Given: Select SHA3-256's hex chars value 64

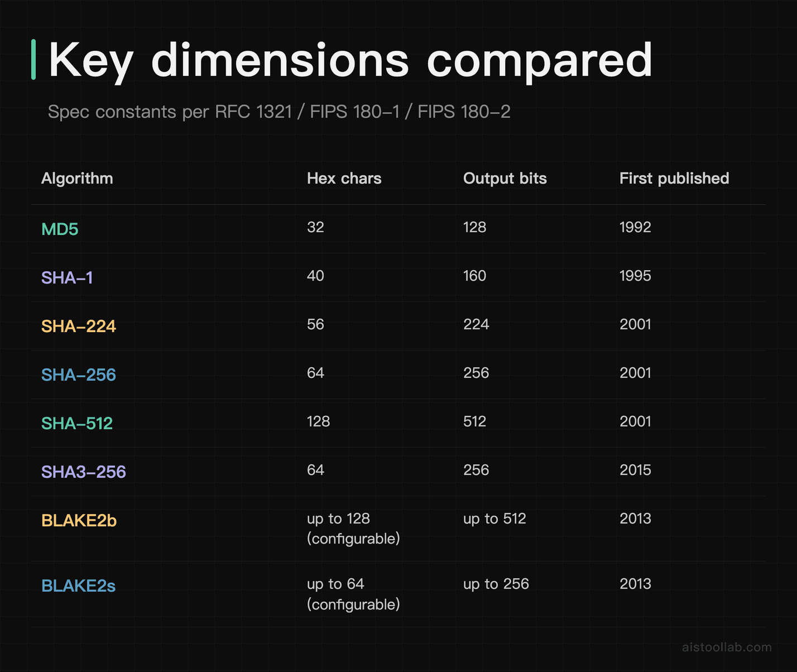Looking at the screenshot, I should (315, 470).
